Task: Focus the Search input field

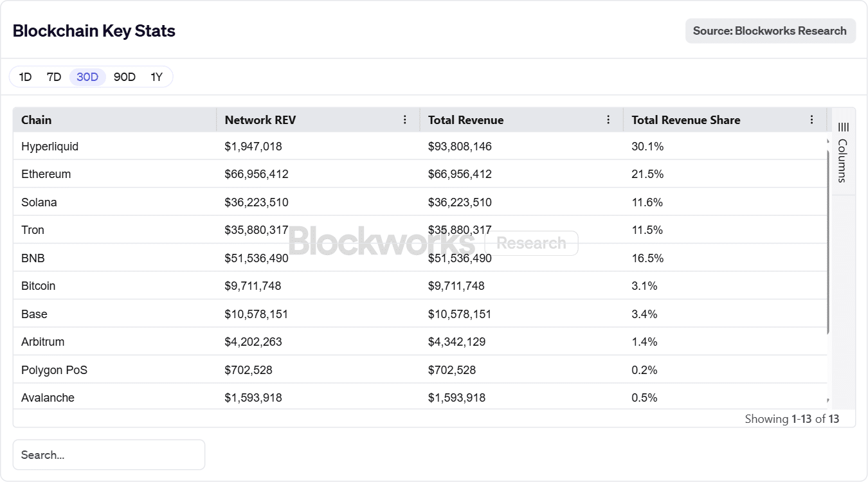Action: coord(109,455)
